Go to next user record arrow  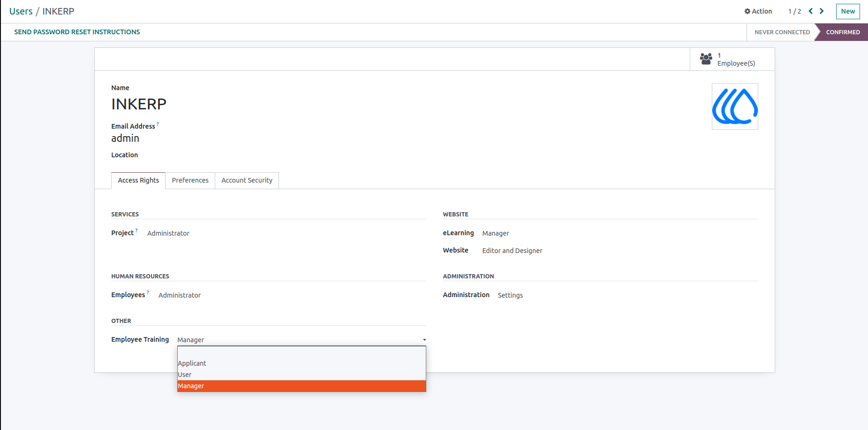click(822, 11)
